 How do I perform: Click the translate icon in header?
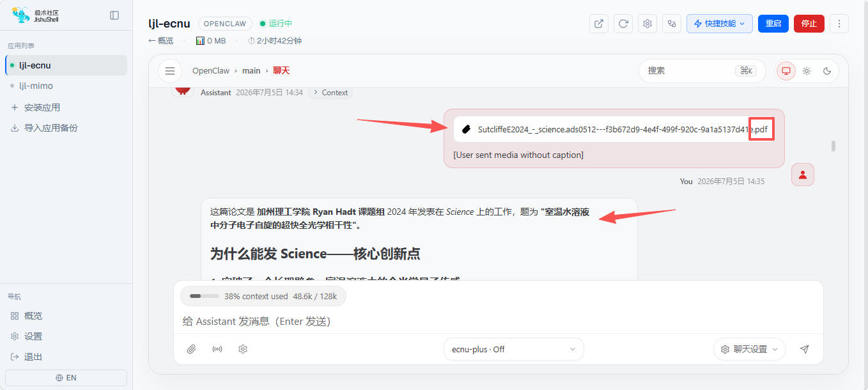tap(672, 24)
